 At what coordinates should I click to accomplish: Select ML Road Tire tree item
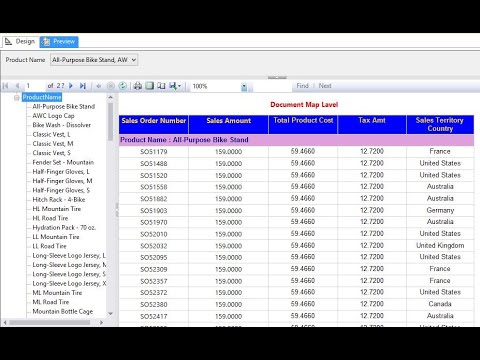51,303
